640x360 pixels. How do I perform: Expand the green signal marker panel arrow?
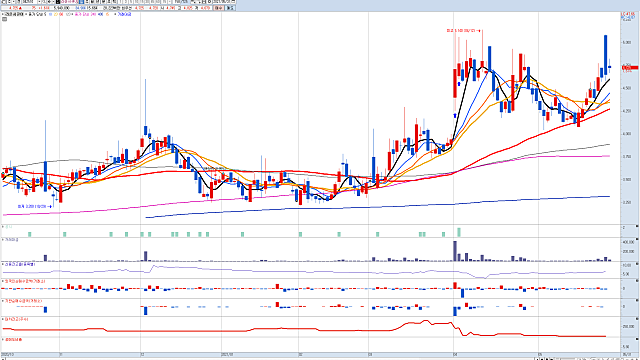pyautogui.click(x=3, y=227)
